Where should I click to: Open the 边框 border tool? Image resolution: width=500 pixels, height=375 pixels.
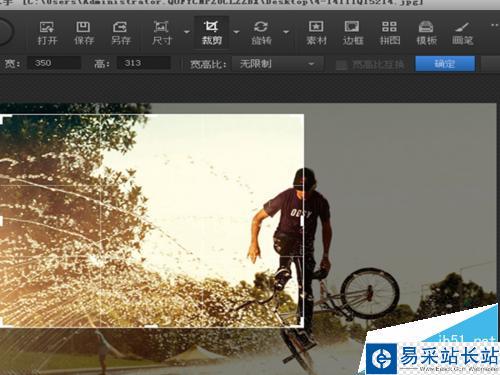[x=352, y=33]
